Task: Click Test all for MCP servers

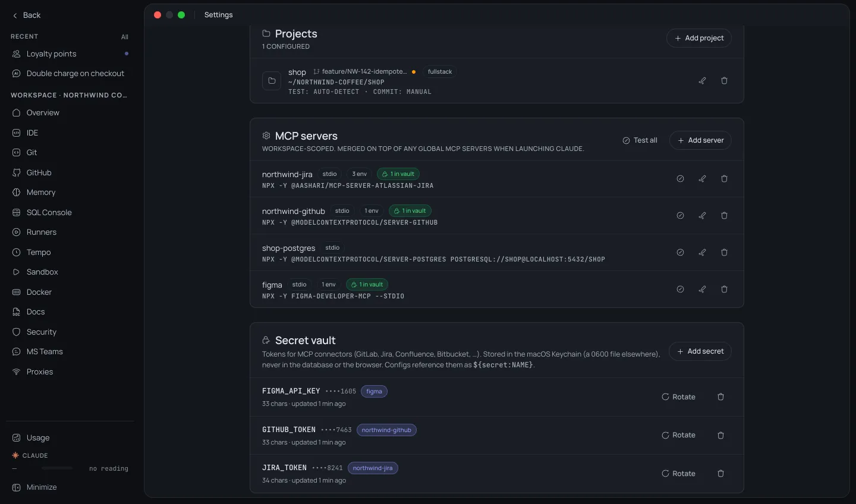Action: click(x=640, y=140)
